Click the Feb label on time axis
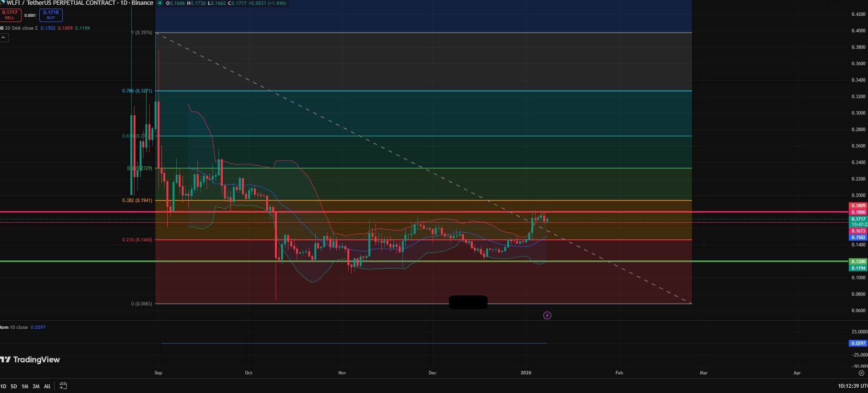868x393 pixels. (619, 373)
